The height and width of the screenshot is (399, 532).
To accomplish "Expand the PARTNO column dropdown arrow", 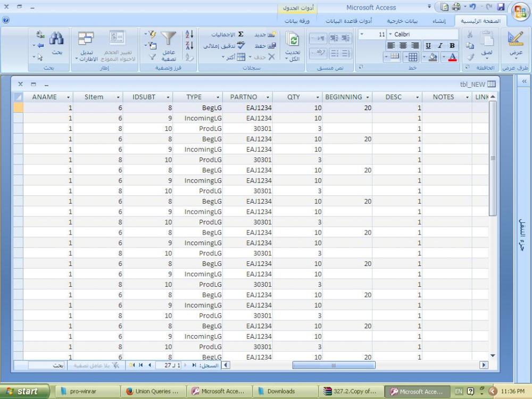I will pyautogui.click(x=268, y=98).
